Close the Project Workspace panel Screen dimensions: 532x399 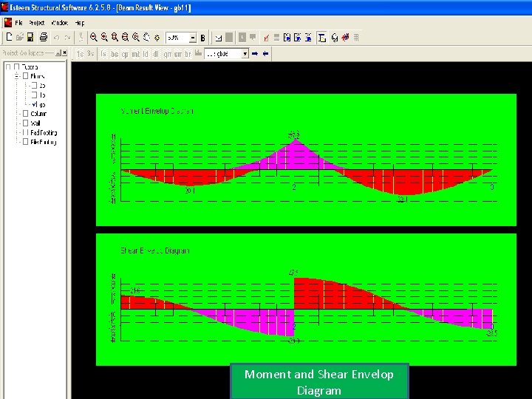coord(64,53)
